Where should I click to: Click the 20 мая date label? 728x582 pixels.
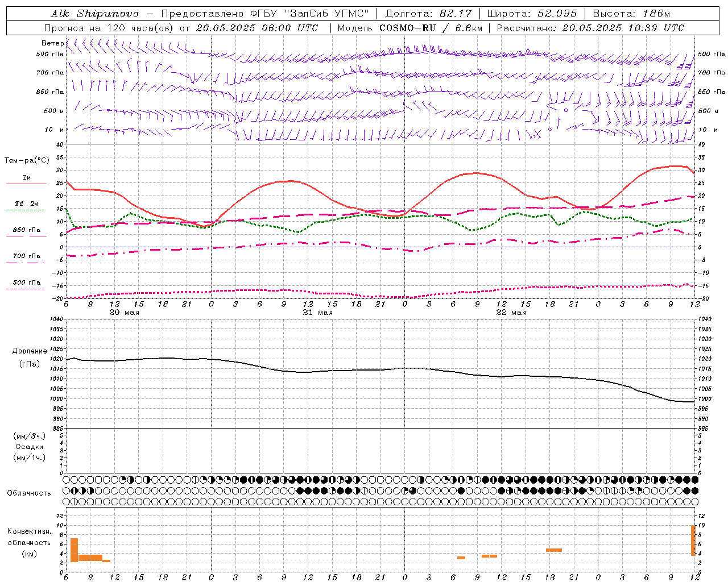click(124, 313)
